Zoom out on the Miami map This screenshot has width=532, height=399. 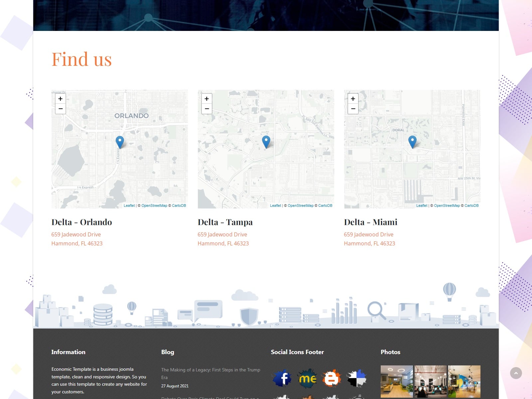[x=353, y=109]
